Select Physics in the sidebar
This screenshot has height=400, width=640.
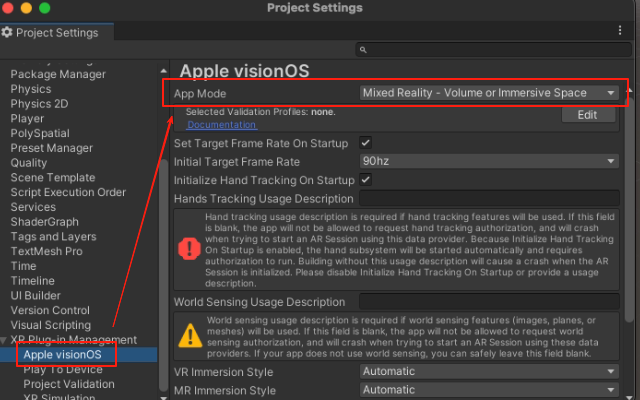point(31,89)
